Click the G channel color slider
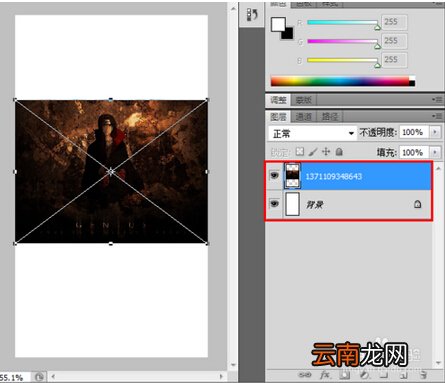445x383 pixels. pyautogui.click(x=343, y=42)
